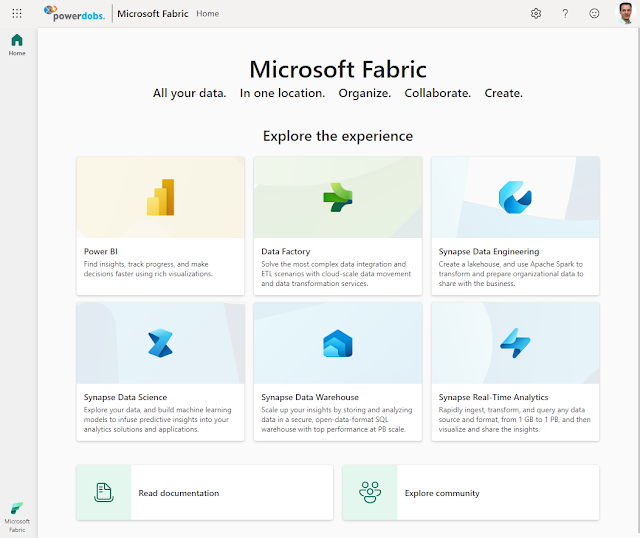Image resolution: width=640 pixels, height=538 pixels.
Task: Click the 'Collaborate.' tagline word
Action: 438,93
